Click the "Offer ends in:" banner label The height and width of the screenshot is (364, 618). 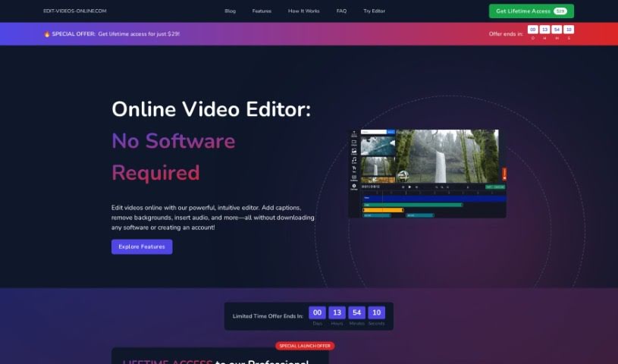click(506, 34)
